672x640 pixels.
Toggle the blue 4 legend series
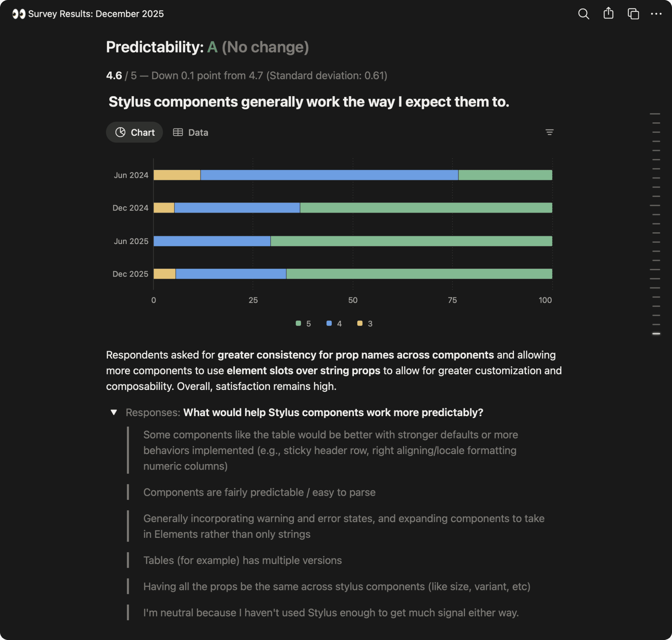coord(334,324)
